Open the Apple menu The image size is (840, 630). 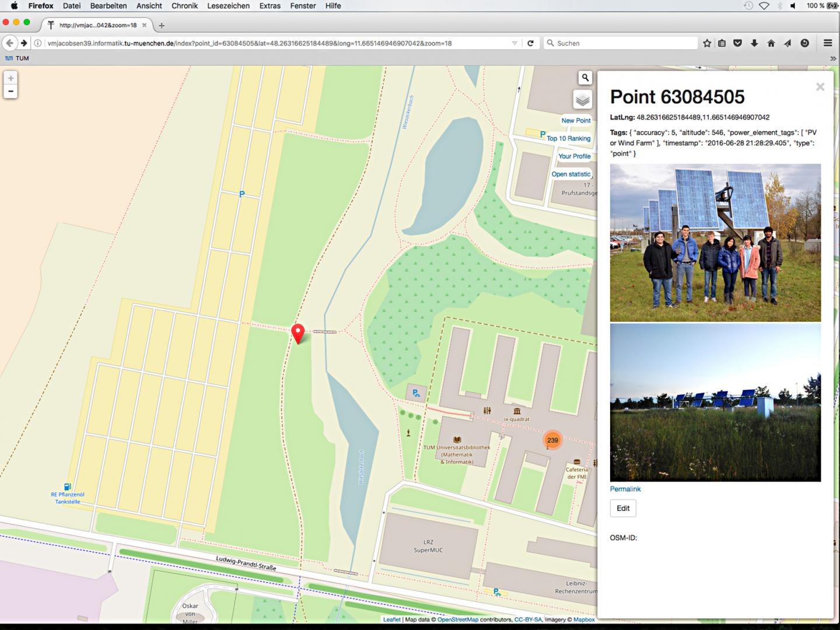pos(13,6)
